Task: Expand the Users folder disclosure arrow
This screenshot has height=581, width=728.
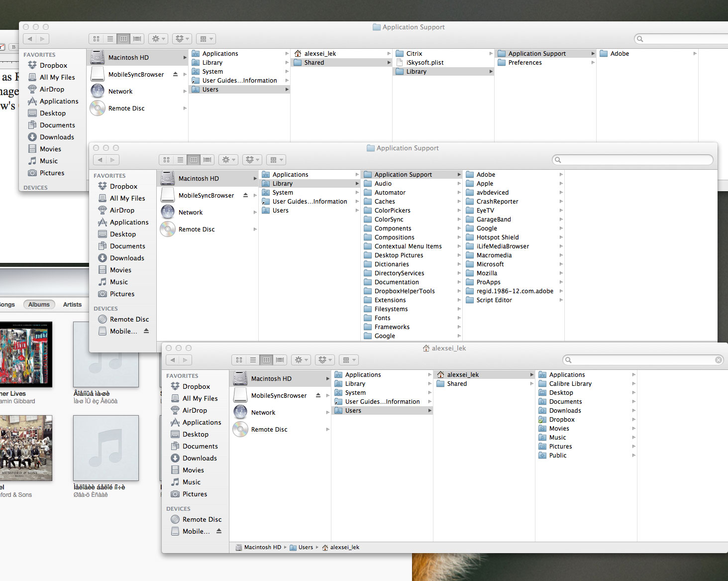Action: pyautogui.click(x=429, y=410)
